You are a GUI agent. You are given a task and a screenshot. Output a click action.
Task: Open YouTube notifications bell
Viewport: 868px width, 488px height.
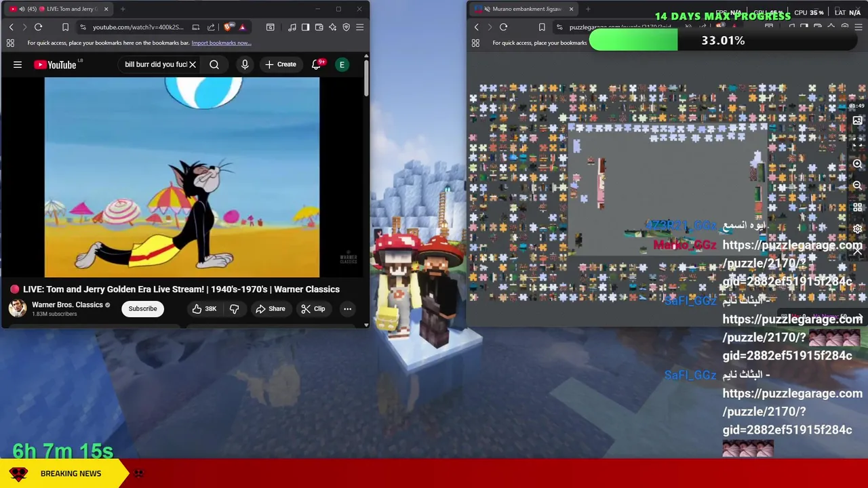pos(316,64)
